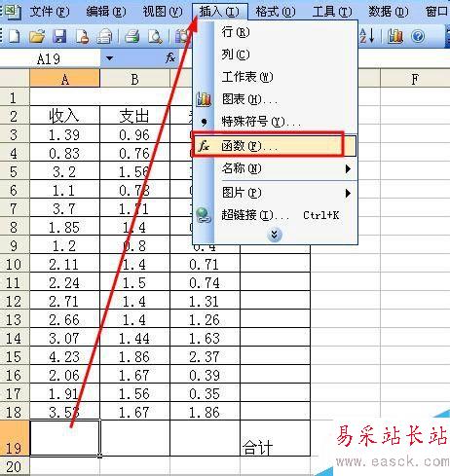Click the blue Help question icon

coord(418,36)
